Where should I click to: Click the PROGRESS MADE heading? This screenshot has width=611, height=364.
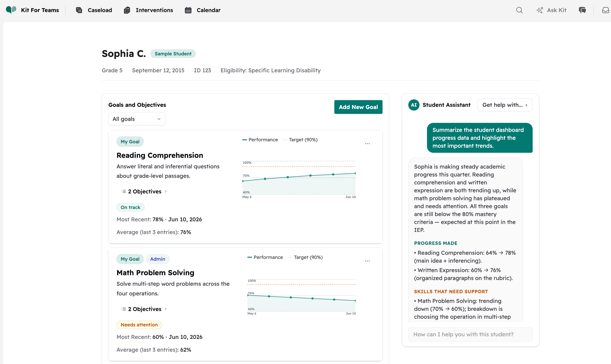tap(436, 243)
